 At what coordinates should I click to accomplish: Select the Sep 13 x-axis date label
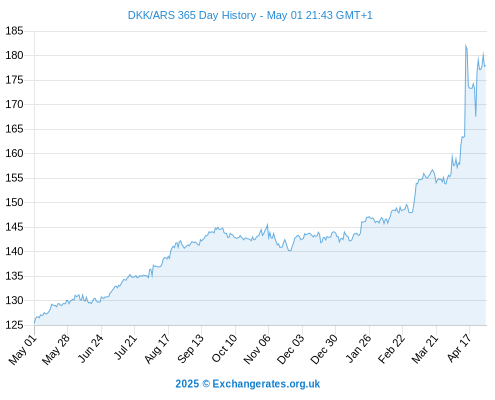click(x=190, y=349)
